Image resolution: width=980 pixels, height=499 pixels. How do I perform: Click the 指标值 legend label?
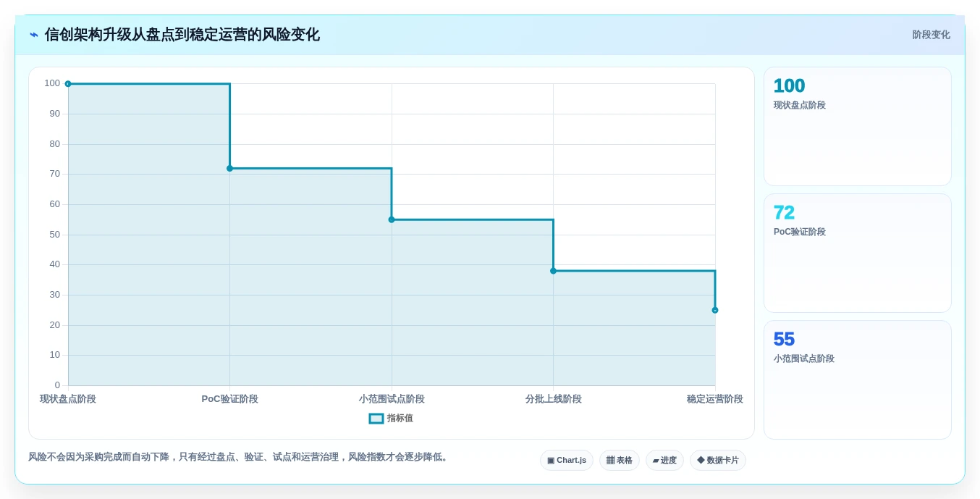pyautogui.click(x=400, y=419)
